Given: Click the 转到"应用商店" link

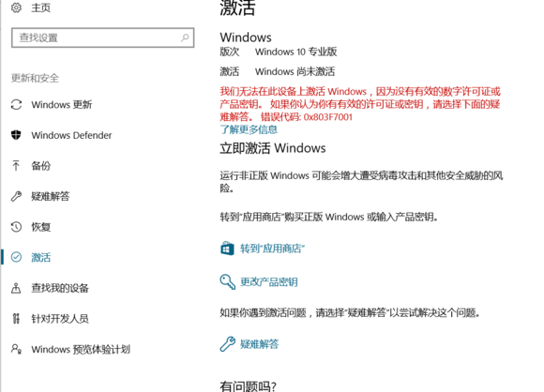Looking at the screenshot, I should 272,249.
